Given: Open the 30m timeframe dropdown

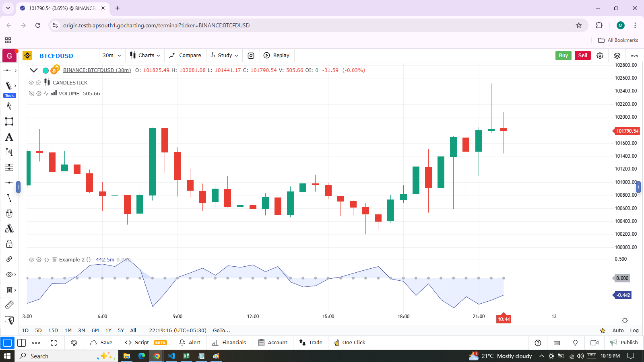Looking at the screenshot, I should [x=111, y=56].
